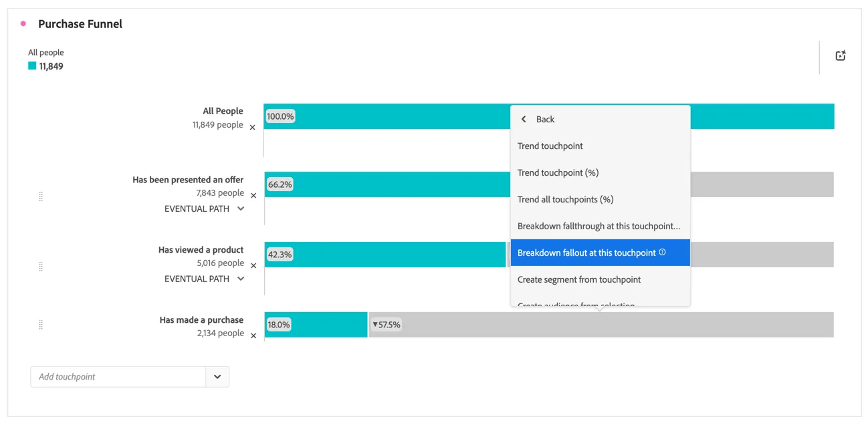Click the gray 57.5% fallout bar
This screenshot has height=421, width=868.
(x=601, y=325)
